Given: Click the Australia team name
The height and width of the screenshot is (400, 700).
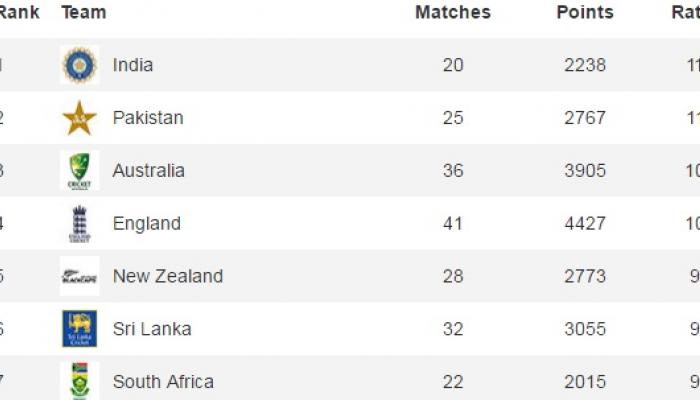Looking at the screenshot, I should tap(149, 171).
